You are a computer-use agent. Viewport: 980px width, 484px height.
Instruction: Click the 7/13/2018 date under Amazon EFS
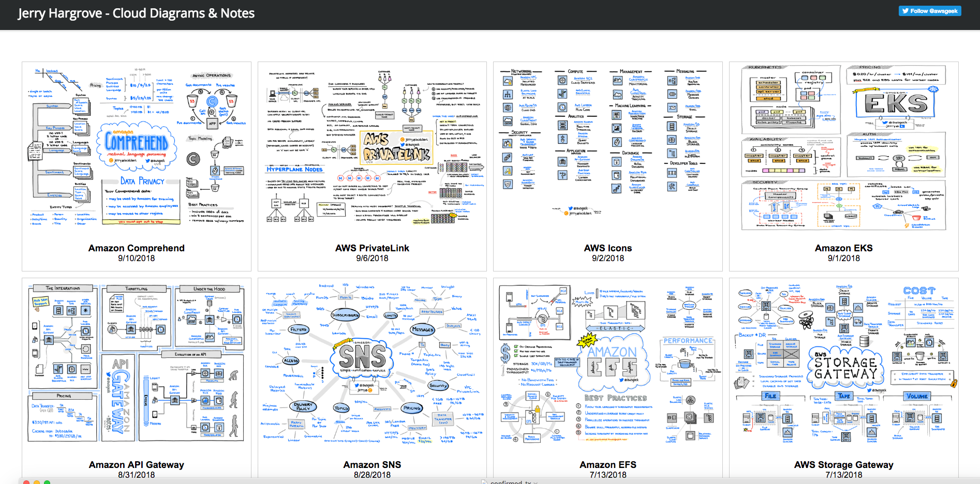pyautogui.click(x=608, y=475)
